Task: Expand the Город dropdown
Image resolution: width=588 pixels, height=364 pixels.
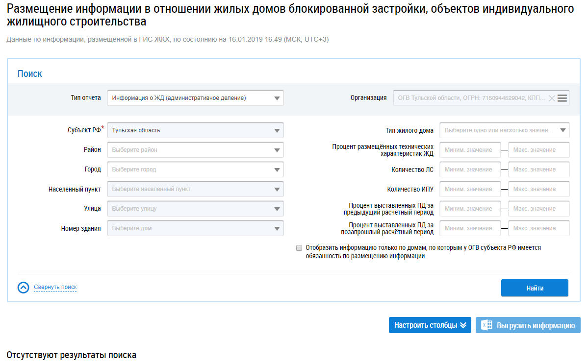Action: [x=195, y=170]
